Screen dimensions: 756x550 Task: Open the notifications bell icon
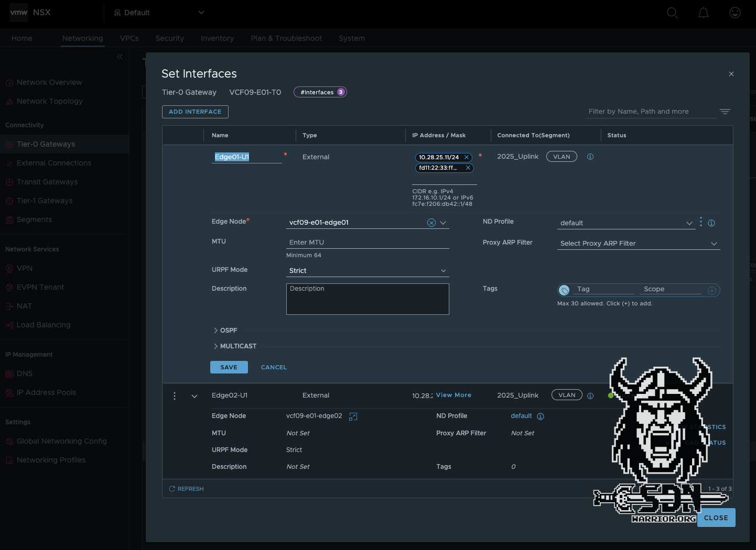(703, 13)
